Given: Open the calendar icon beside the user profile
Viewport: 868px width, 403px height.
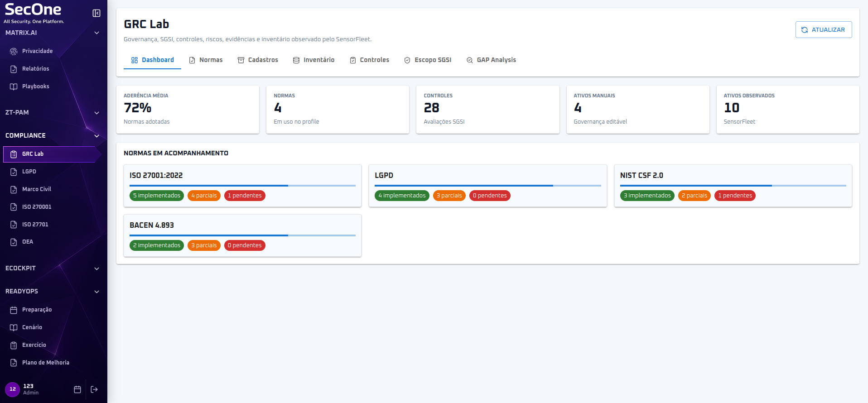Looking at the screenshot, I should pyautogui.click(x=77, y=389).
